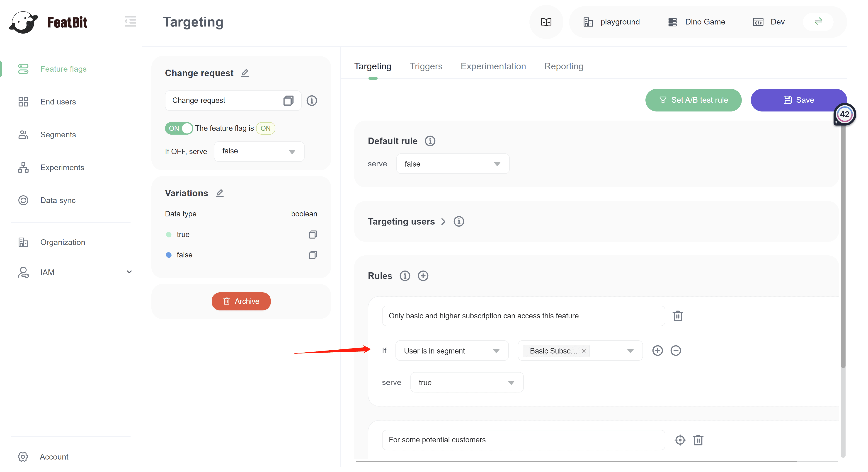868x472 pixels.
Task: Toggle the feature flag ON switch
Action: (179, 128)
